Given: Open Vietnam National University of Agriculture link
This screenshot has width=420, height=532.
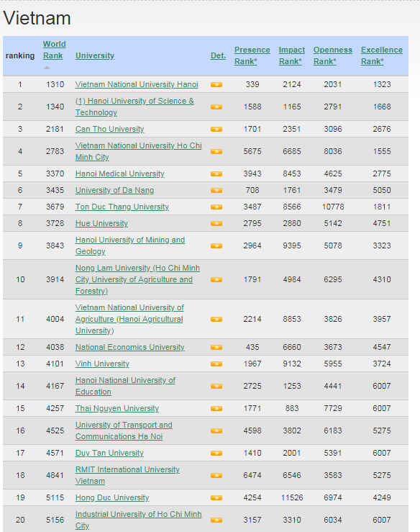Looking at the screenshot, I should pyautogui.click(x=129, y=319).
